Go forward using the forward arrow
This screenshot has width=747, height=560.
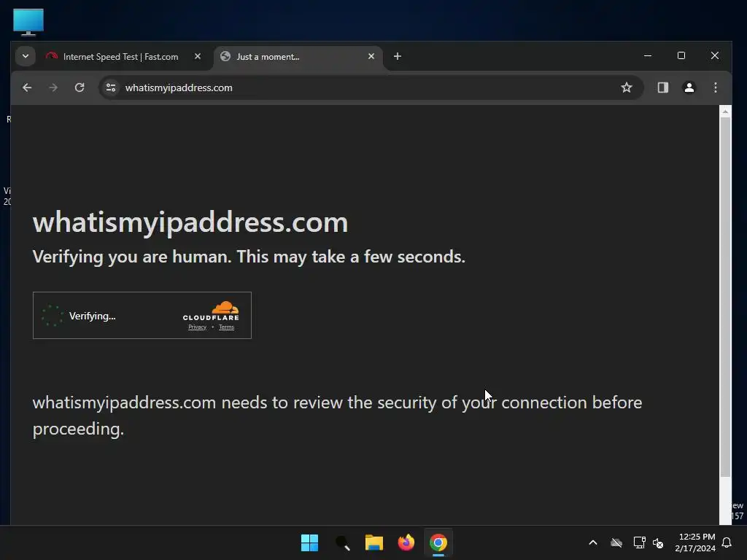(53, 87)
